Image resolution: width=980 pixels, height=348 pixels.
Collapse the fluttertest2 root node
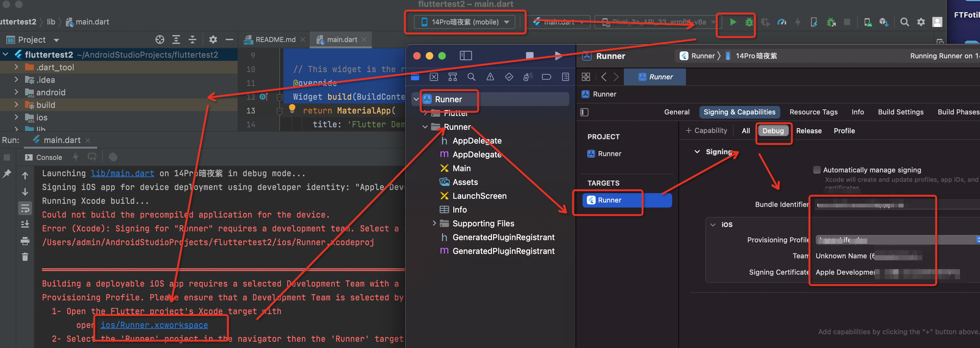tap(5, 54)
